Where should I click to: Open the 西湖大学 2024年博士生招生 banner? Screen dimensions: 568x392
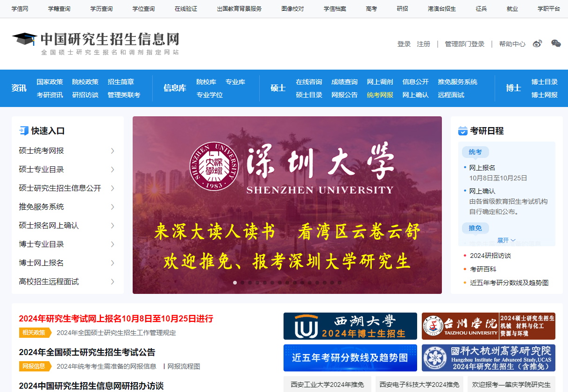(350, 326)
